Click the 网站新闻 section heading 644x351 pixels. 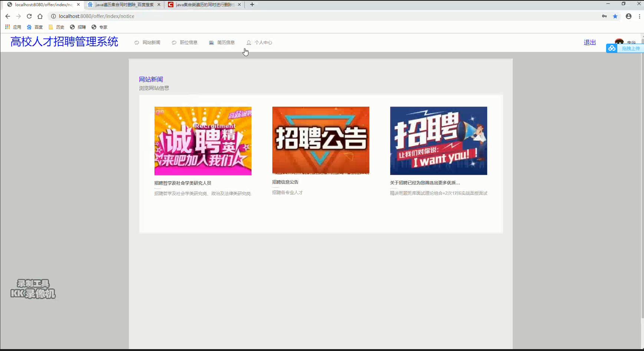click(151, 79)
